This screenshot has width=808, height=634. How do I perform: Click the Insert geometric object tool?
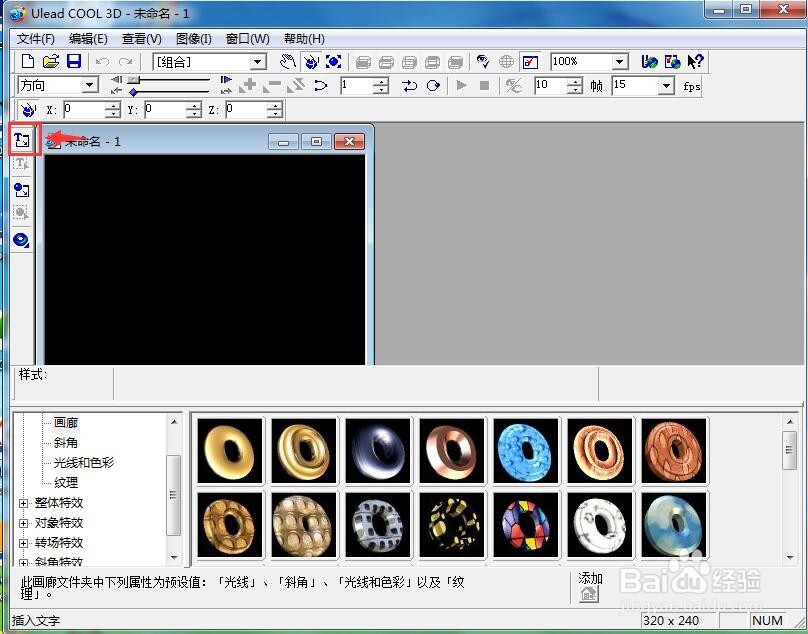pyautogui.click(x=22, y=240)
